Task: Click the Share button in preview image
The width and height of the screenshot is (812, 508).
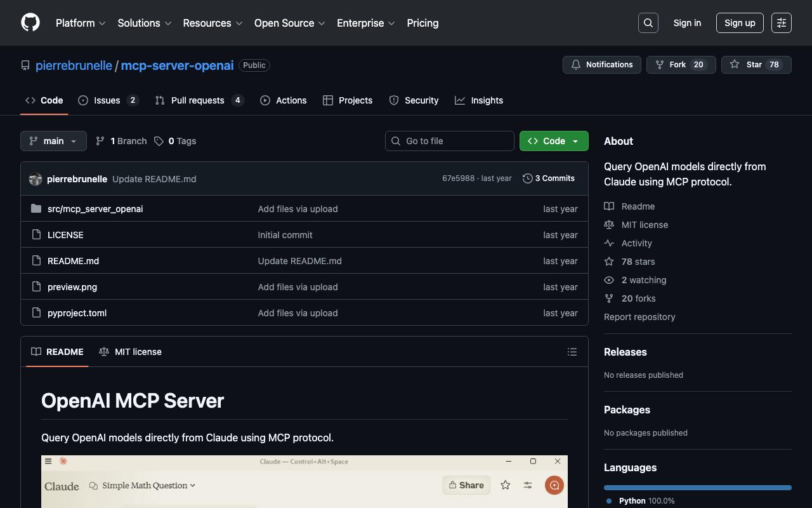Action: click(x=466, y=485)
